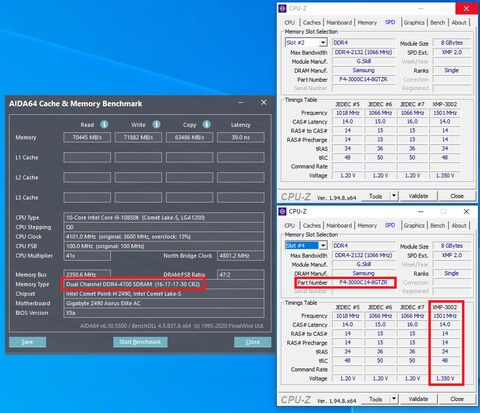Screen dimensions: 480x413
Task: Click Close button in lower CPU-Z footer
Action: tap(457, 399)
